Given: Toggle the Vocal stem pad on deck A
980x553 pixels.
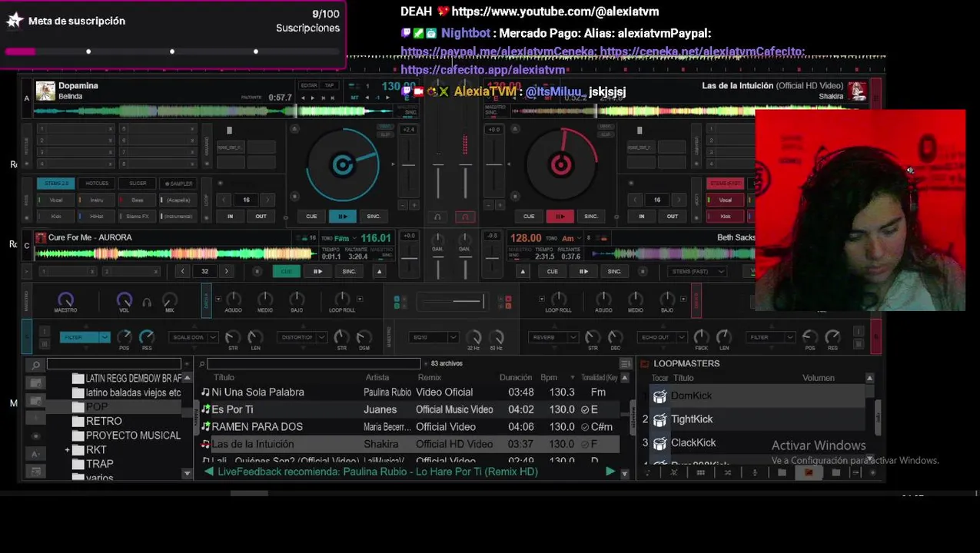Looking at the screenshot, I should 56,200.
